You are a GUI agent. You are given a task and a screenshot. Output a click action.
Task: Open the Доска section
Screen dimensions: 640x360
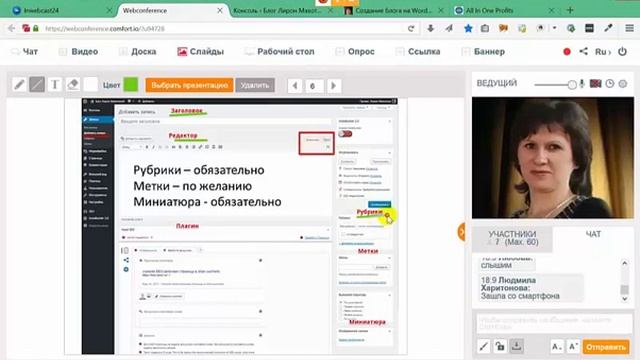(138, 51)
